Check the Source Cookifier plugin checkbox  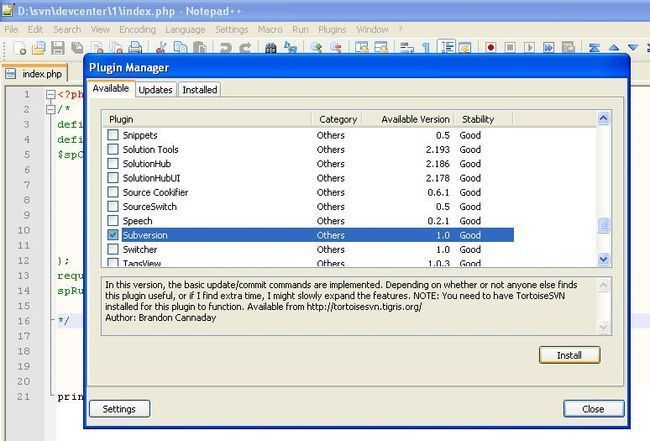pyautogui.click(x=113, y=192)
